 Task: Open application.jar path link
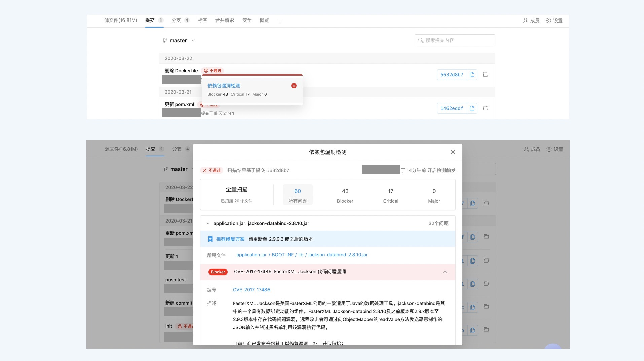click(252, 255)
